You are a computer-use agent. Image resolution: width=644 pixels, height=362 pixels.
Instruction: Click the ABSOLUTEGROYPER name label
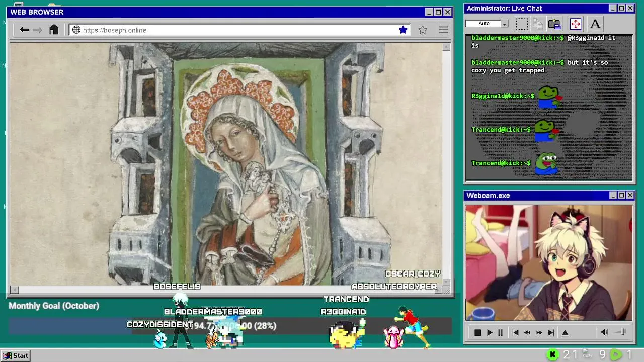(x=394, y=286)
